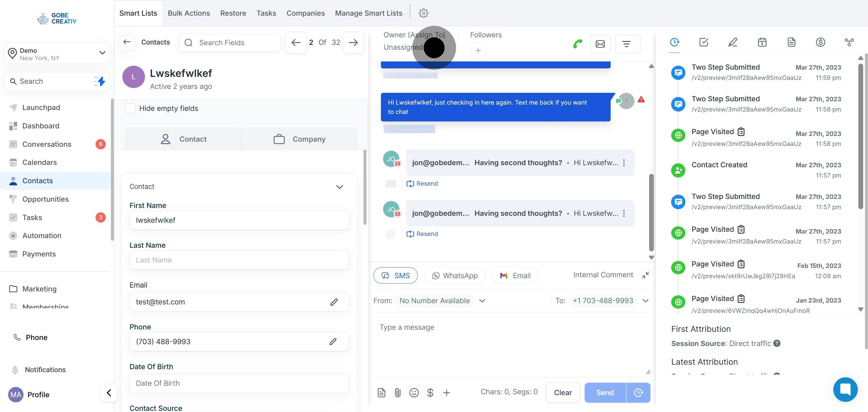The height and width of the screenshot is (412, 868).
Task: Click the attachment paperclip icon
Action: [x=398, y=392]
